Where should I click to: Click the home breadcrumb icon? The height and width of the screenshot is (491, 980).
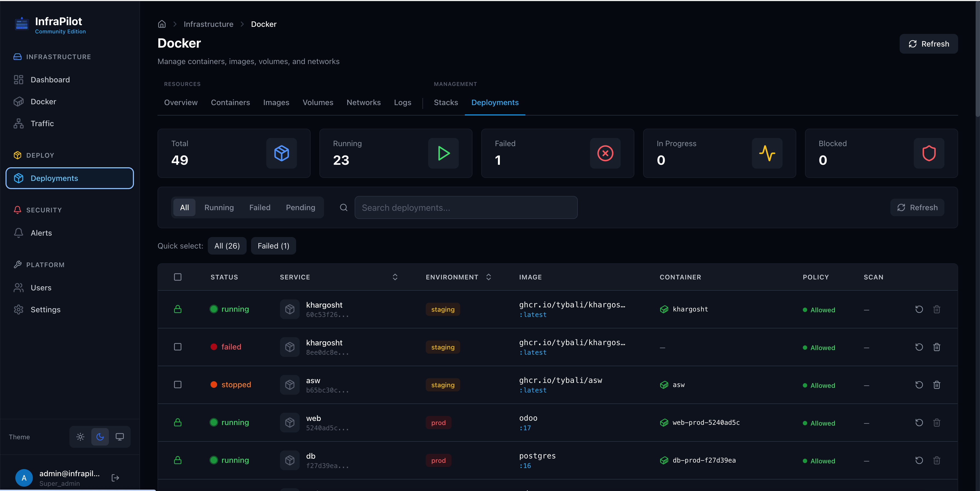pos(162,24)
